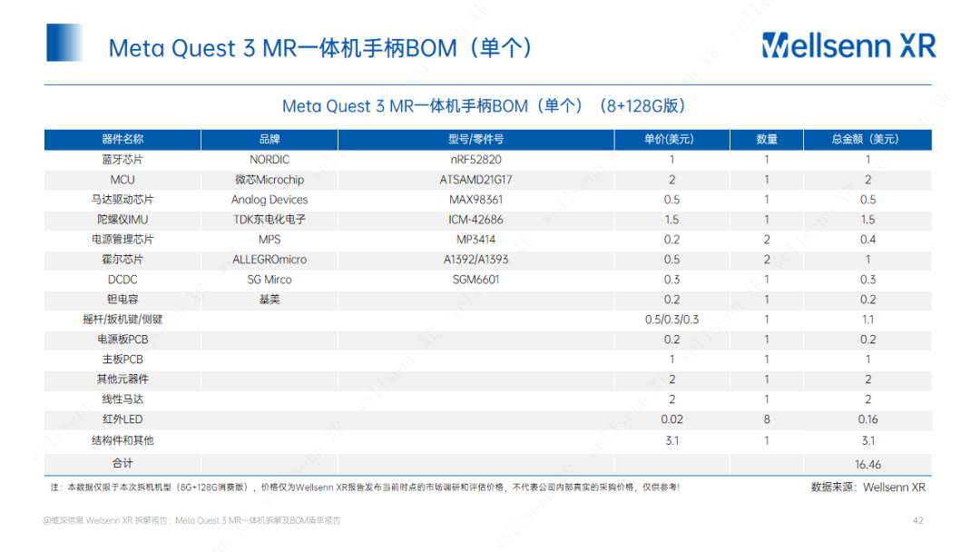Click the '型号/零件号' column header
Image resolution: width=980 pixels, height=552 pixels.
[x=475, y=140]
